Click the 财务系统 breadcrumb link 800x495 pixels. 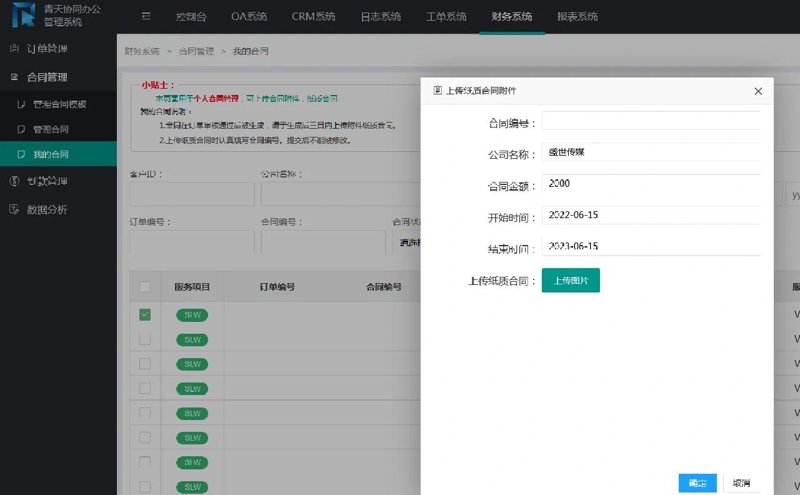tap(142, 51)
